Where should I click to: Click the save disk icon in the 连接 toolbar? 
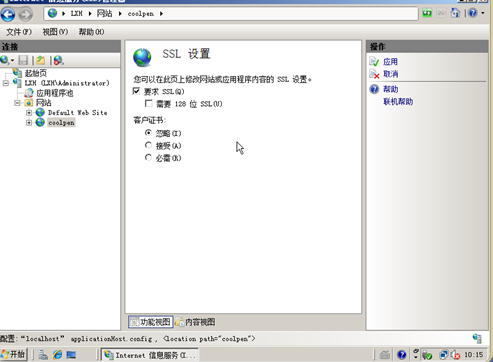(23, 60)
